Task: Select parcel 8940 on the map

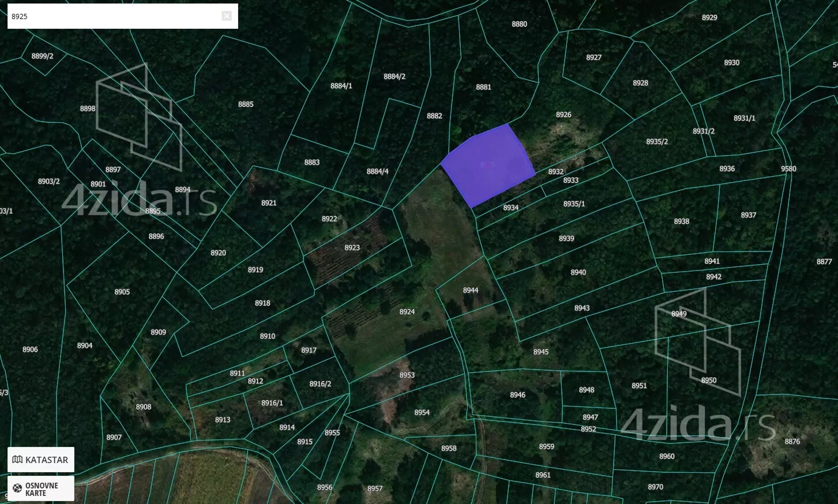Action: (578, 273)
